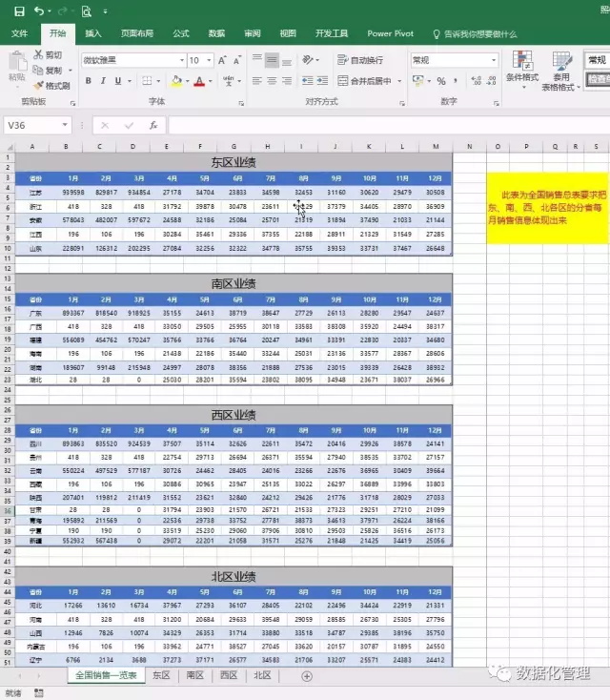The image size is (610, 700).
Task: Add a new sheet with plus button
Action: tap(307, 676)
